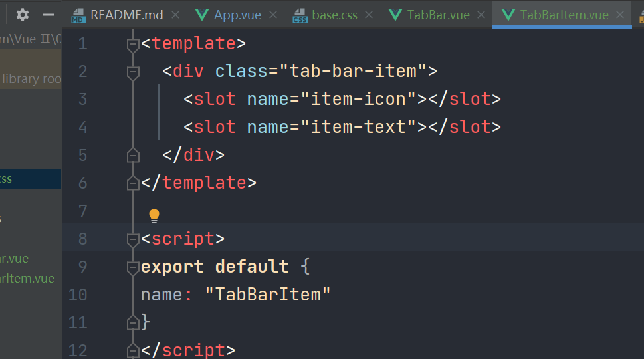The height and width of the screenshot is (359, 644).
Task: Click line number 10 in gutter
Action: click(78, 295)
